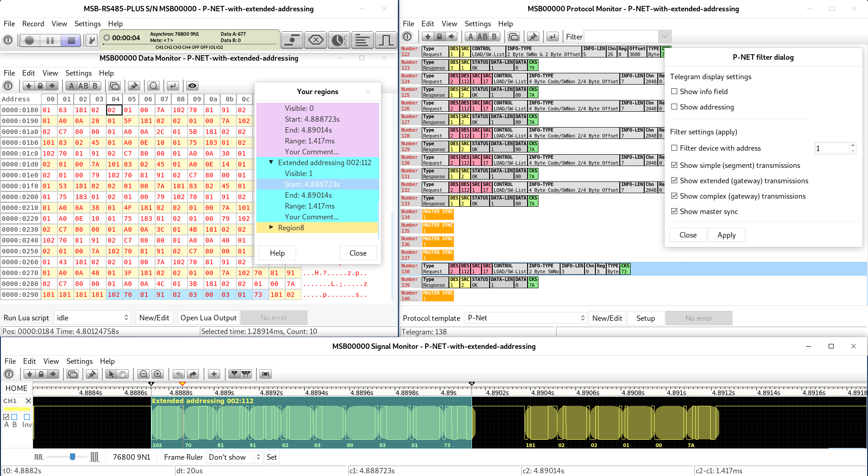Click Close in P-NET filter dialog
The width and height of the screenshot is (868, 476).
click(x=688, y=235)
